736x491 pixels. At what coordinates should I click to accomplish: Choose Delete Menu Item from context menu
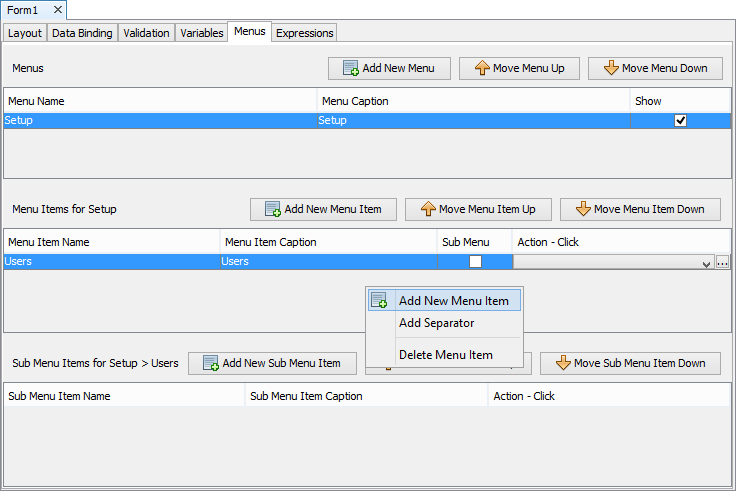[445, 355]
